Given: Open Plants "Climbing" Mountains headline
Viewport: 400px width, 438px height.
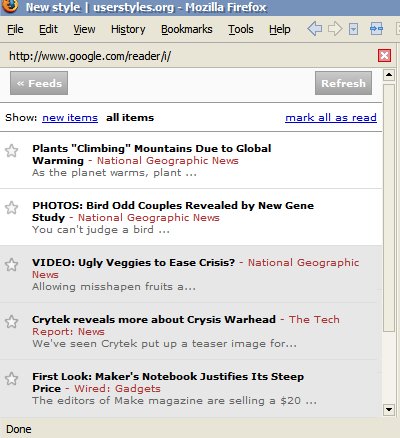Looking at the screenshot, I should point(152,154).
